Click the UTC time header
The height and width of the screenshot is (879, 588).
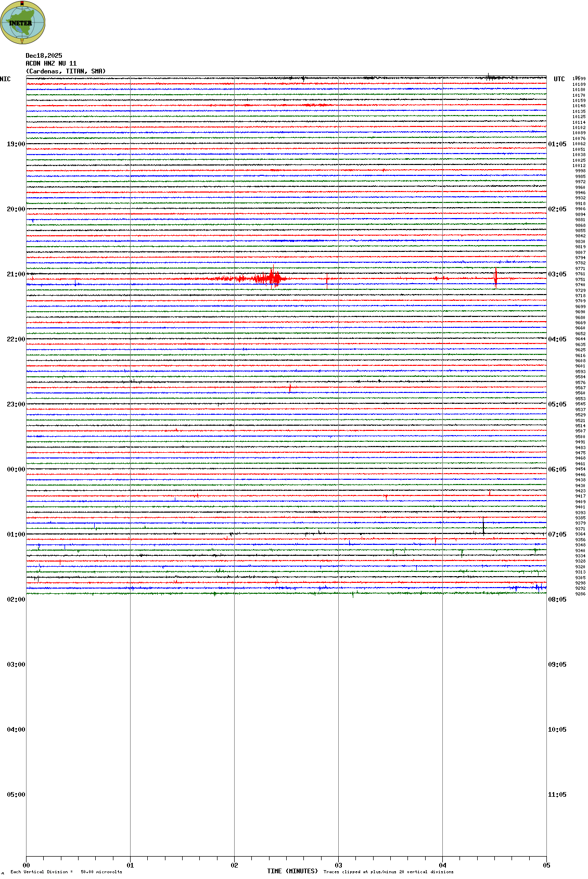click(x=559, y=79)
